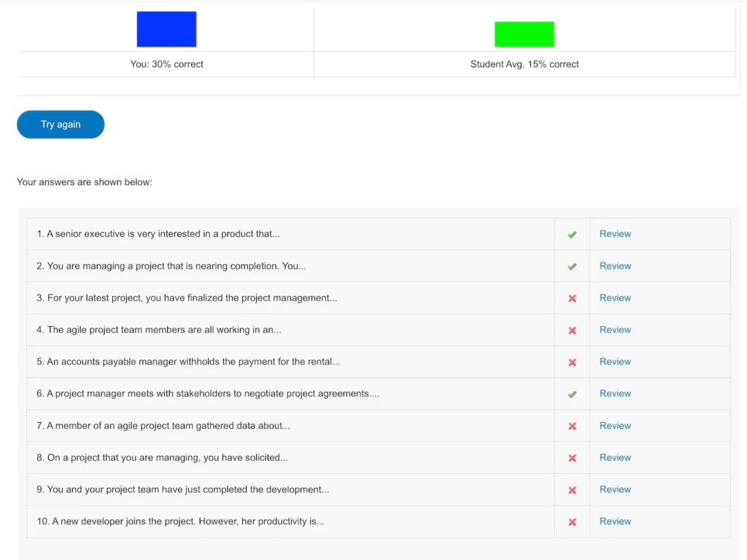Click red X icon for question 7
Image resolution: width=747 pixels, height=560 pixels.
click(x=572, y=426)
